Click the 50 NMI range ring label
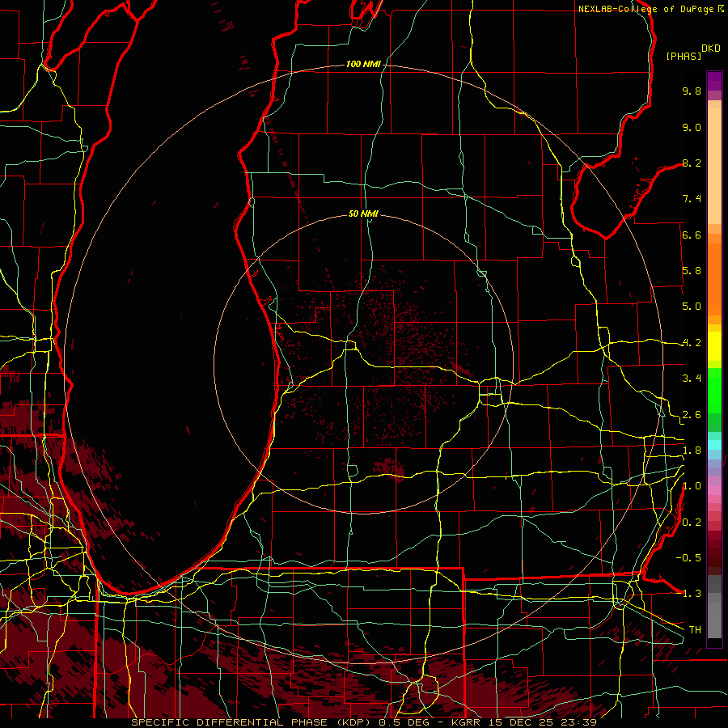This screenshot has width=728, height=728. (363, 214)
